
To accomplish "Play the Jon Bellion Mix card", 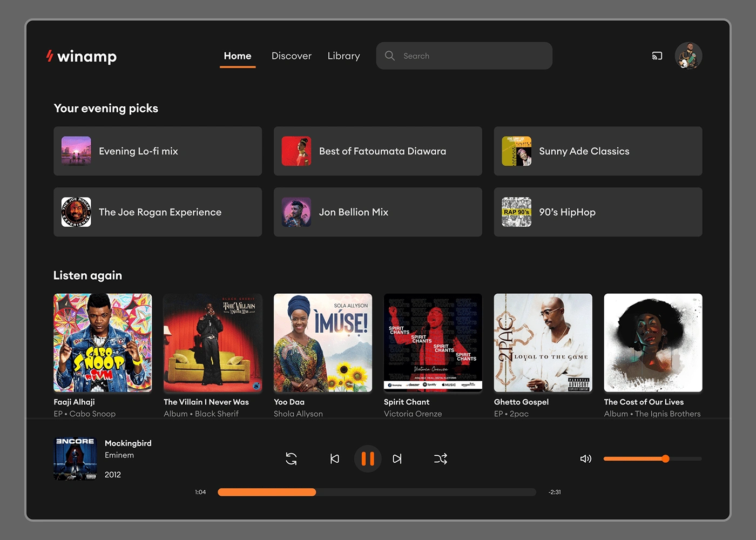I will (x=378, y=212).
